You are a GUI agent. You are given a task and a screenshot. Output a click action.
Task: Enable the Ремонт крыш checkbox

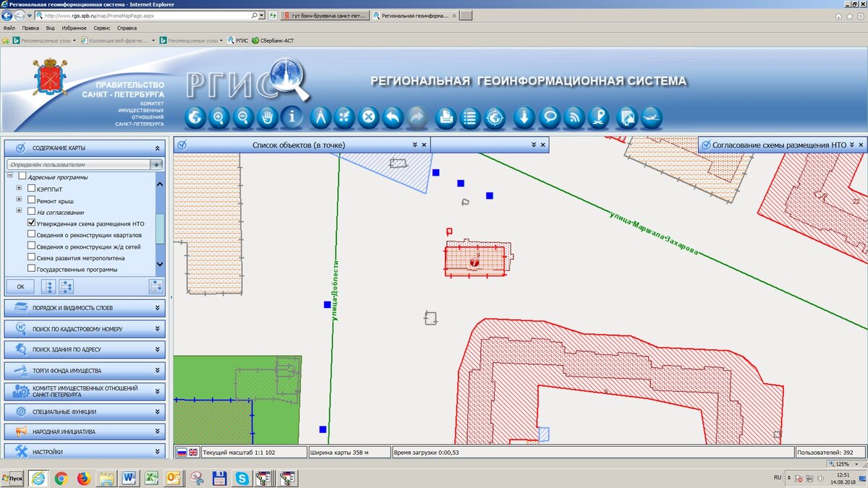coord(31,200)
